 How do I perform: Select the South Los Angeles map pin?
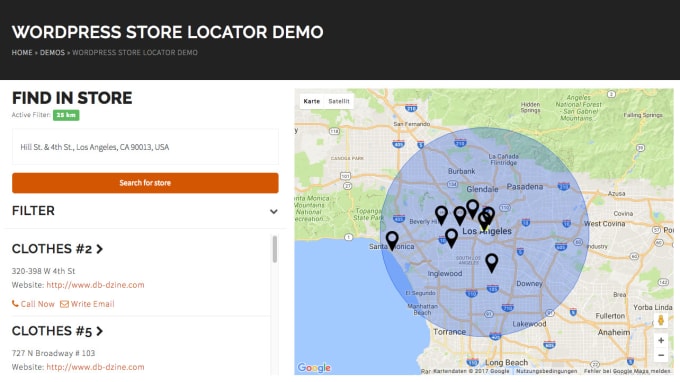[x=491, y=263]
